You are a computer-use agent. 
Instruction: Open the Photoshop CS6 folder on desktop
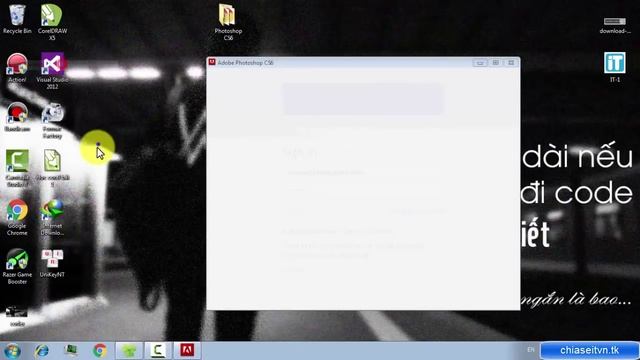(228, 21)
